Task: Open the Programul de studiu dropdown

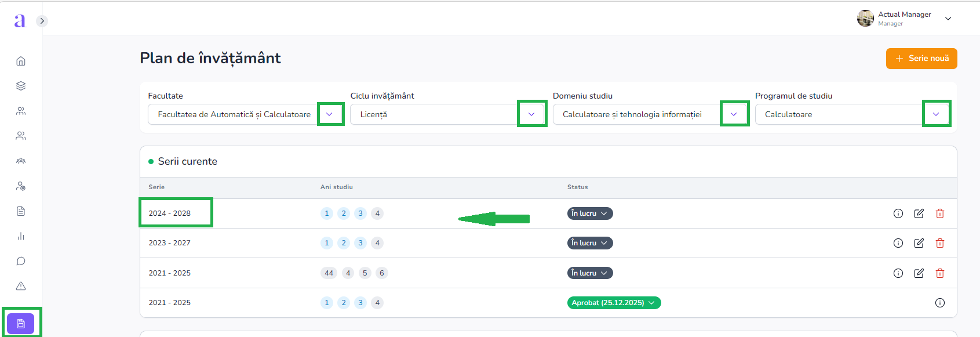Action: [936, 114]
